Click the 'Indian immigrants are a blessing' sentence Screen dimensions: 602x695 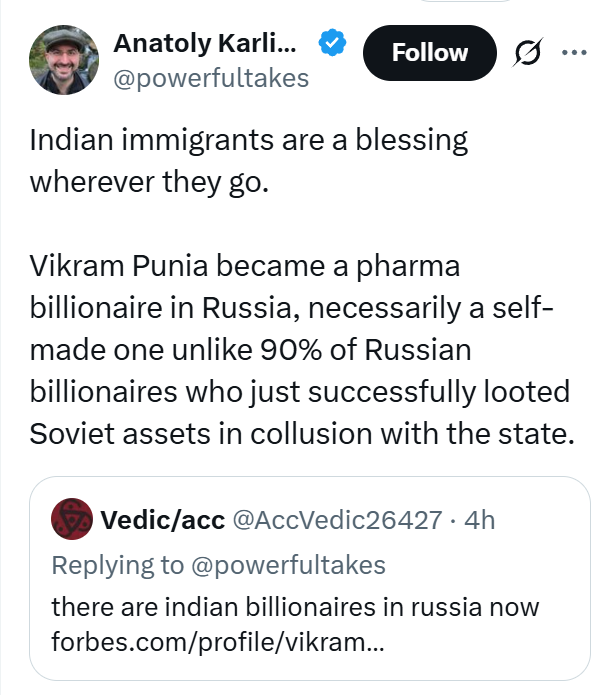pyautogui.click(x=249, y=140)
